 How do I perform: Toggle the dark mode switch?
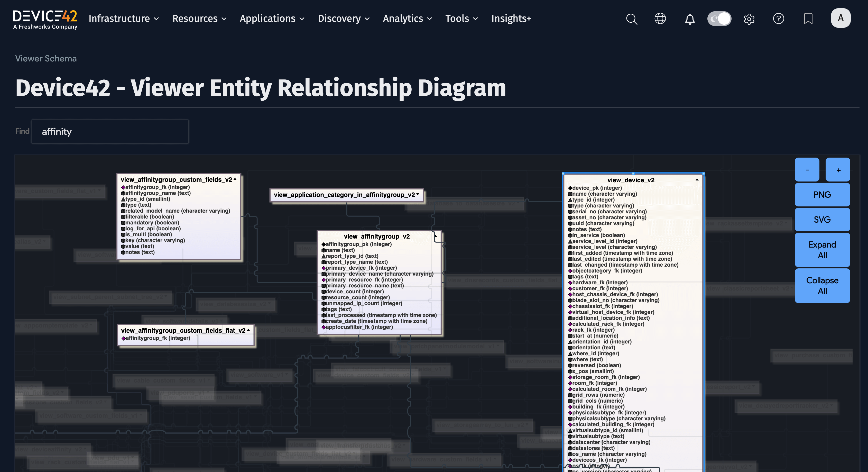point(719,19)
